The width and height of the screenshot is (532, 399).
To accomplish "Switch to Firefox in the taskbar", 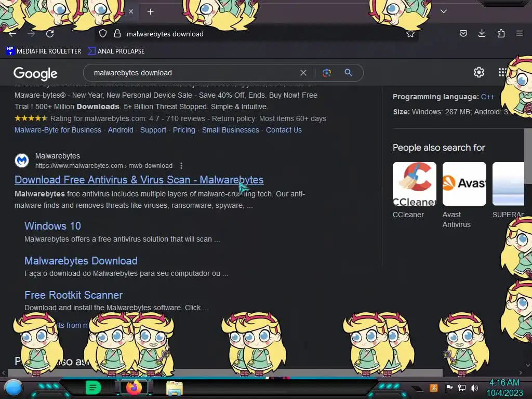I will click(134, 388).
